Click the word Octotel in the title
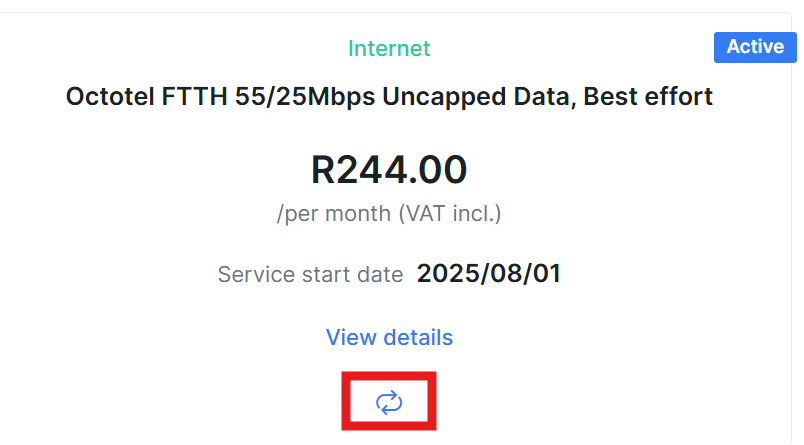The width and height of the screenshot is (804, 445). click(x=108, y=97)
